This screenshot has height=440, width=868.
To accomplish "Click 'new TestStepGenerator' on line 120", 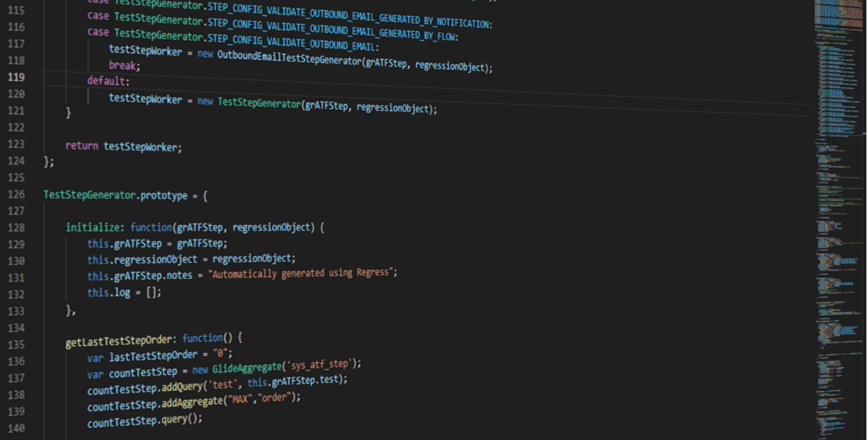I will (x=249, y=102).
